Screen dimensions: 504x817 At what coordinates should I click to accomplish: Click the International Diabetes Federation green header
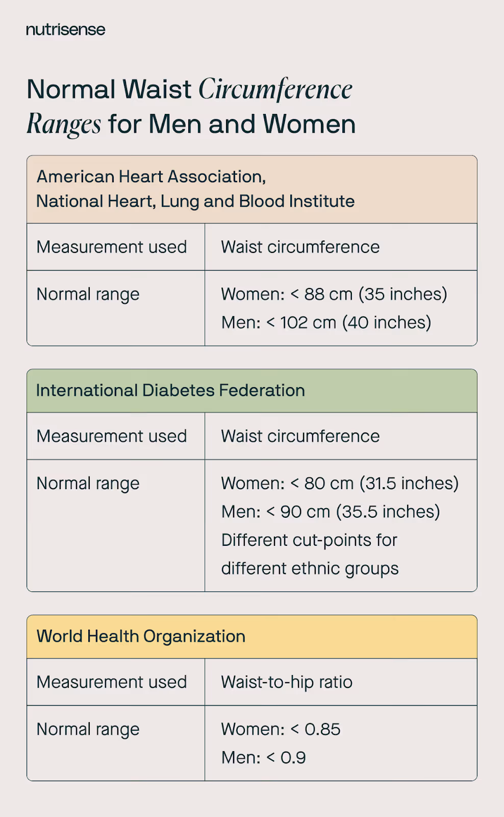pyautogui.click(x=170, y=391)
